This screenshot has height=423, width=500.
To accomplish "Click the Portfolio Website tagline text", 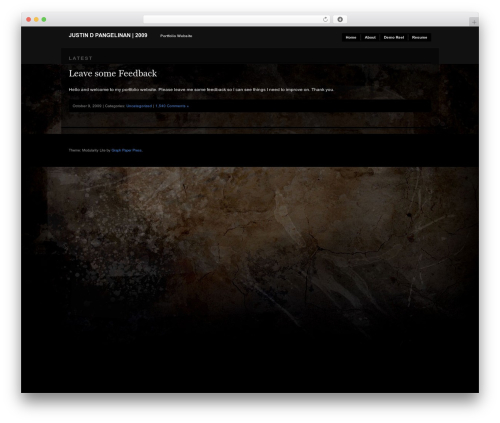I will pos(176,36).
